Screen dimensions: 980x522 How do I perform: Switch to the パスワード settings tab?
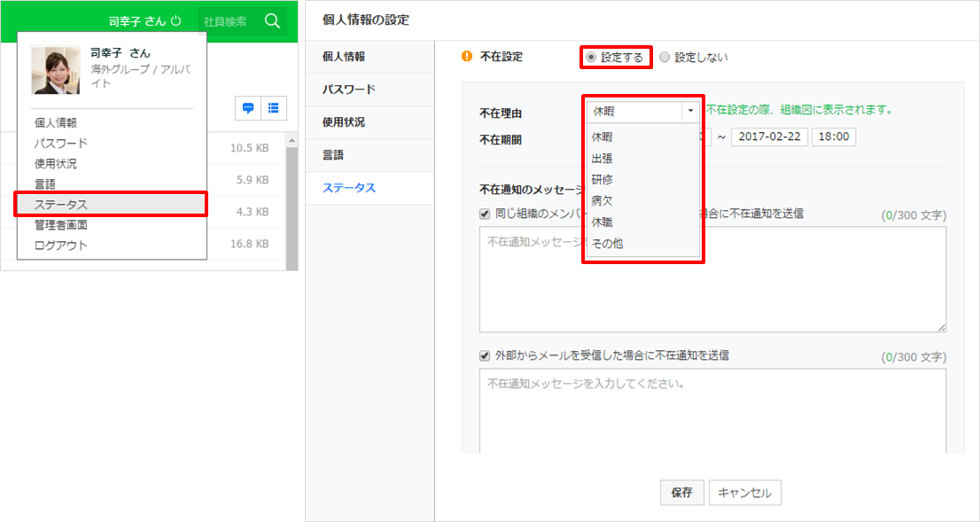pyautogui.click(x=349, y=90)
